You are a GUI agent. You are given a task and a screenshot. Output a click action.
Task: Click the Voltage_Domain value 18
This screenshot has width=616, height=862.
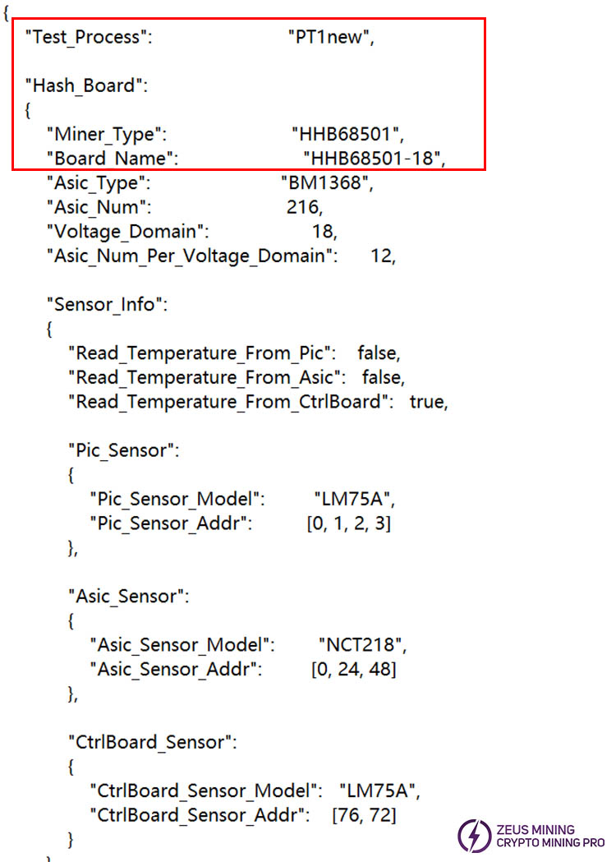(x=324, y=232)
